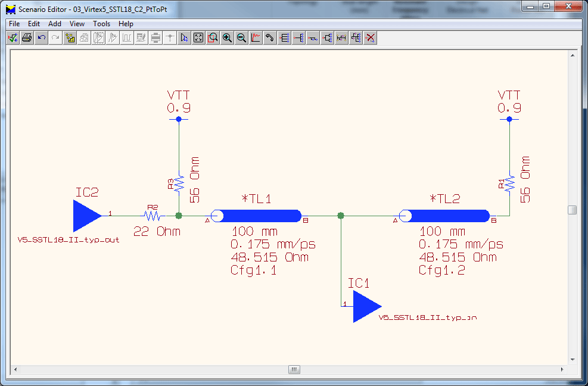
Task: Click the fit-to-window icon
Action: coord(198,38)
